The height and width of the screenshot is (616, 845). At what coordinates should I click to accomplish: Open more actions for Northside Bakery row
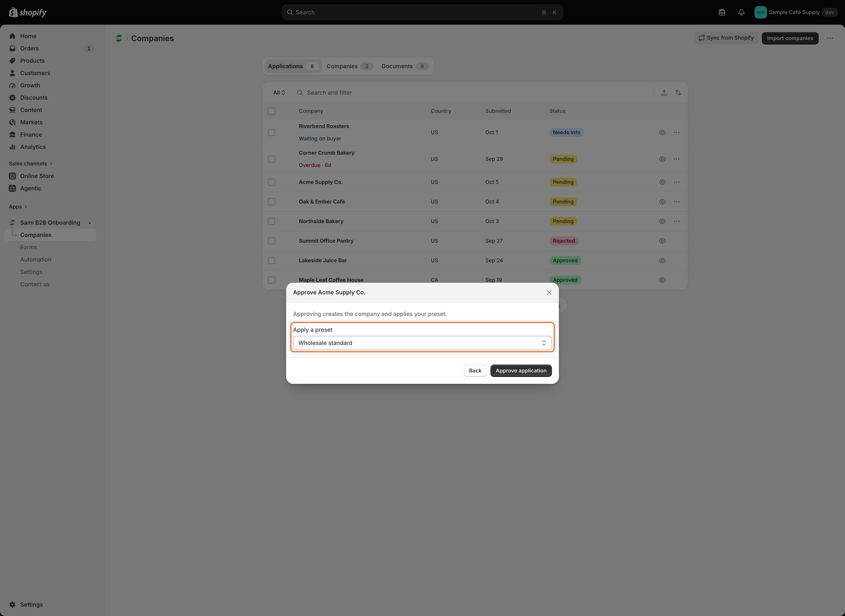tap(676, 221)
